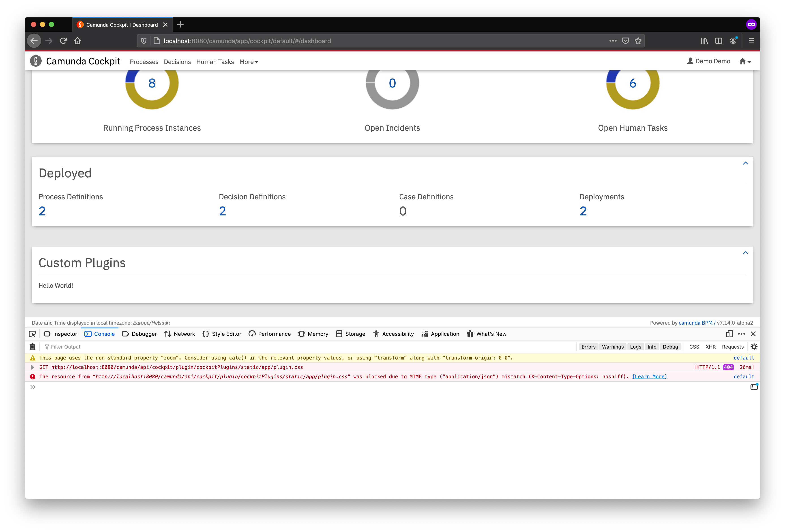Collapse the Deployed section chevron
This screenshot has width=785, height=532.
pyautogui.click(x=745, y=163)
